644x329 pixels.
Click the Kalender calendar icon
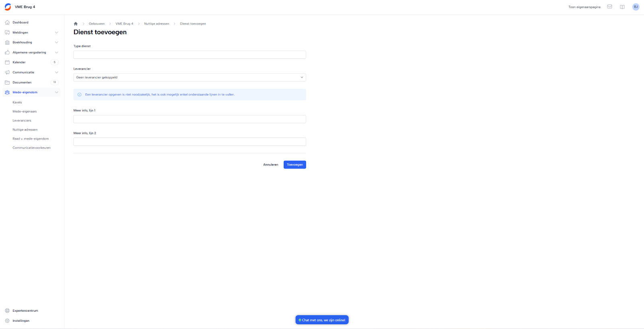7,62
